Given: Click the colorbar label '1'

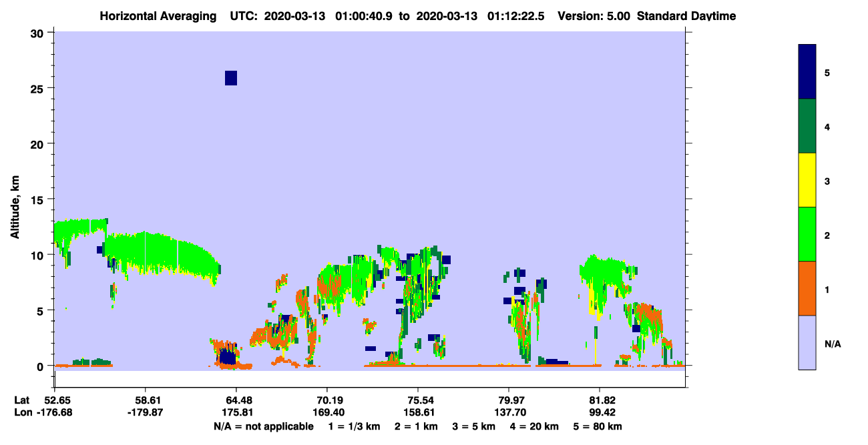Looking at the screenshot, I should coord(827,289).
